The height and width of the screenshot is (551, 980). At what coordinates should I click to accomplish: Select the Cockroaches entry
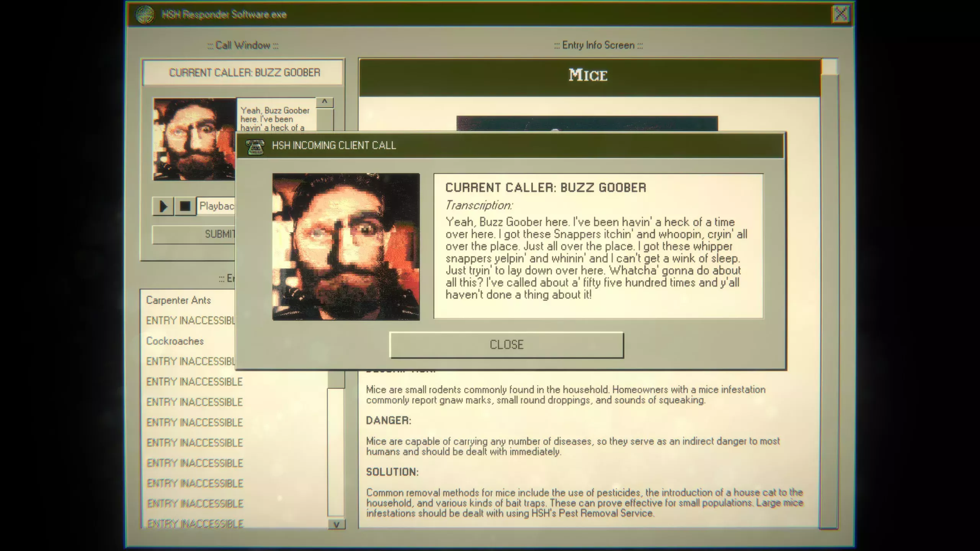[x=175, y=341]
